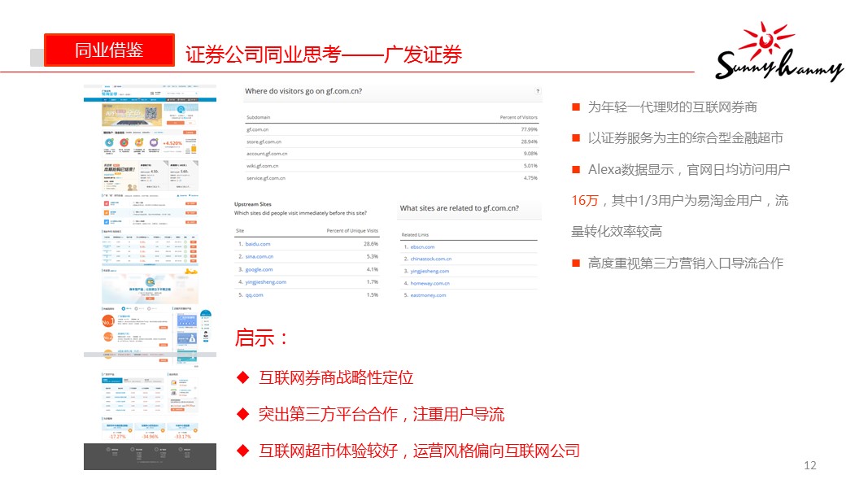This screenshot has height=488, width=868.
Task: Click the 'Where do visitors go on gf.com.cn?' heading
Action: point(303,91)
